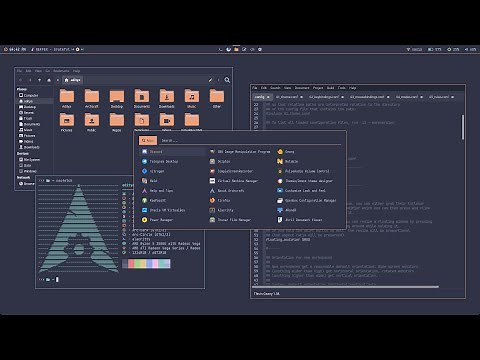Open the text editor Build menu
Viewport: 480px width, 360px height.
[331, 88]
